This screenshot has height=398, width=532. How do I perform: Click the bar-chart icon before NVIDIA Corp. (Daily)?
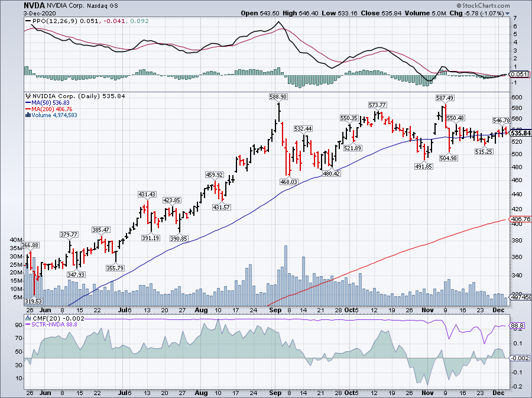28,96
